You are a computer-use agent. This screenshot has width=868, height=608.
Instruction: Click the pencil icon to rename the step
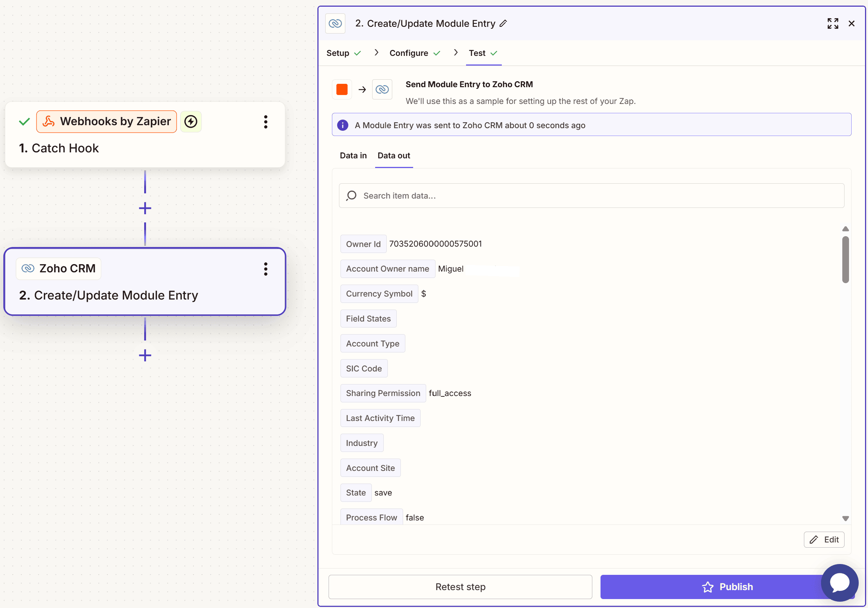(x=503, y=23)
